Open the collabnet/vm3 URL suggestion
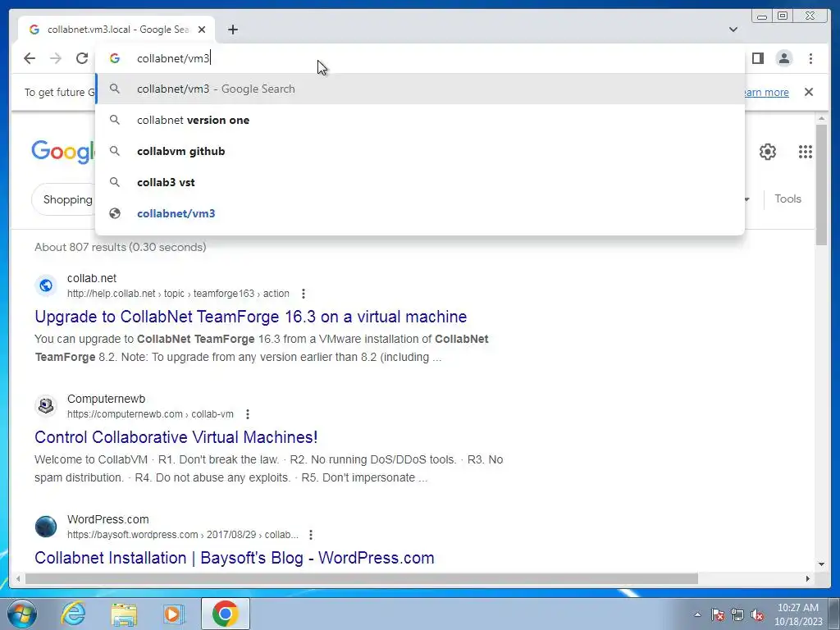Image resolution: width=840 pixels, height=630 pixels. pos(420,213)
